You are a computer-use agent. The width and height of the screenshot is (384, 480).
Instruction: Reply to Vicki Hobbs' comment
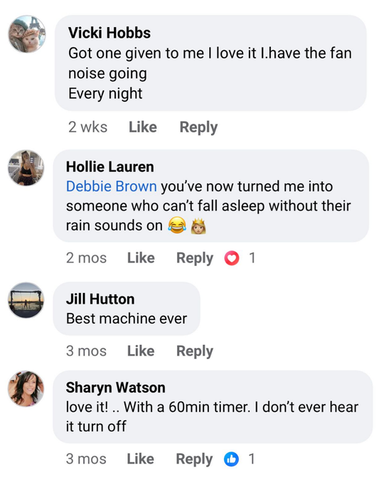point(199,127)
